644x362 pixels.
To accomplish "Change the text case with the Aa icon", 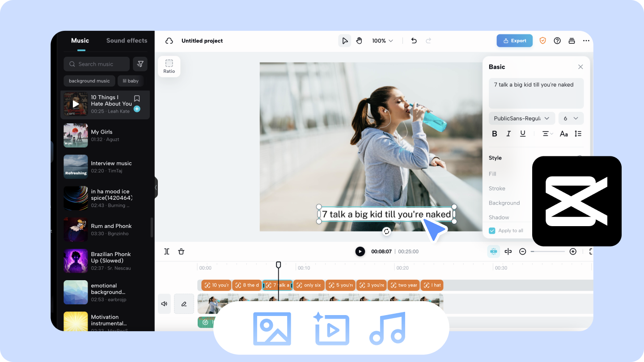I will click(564, 134).
